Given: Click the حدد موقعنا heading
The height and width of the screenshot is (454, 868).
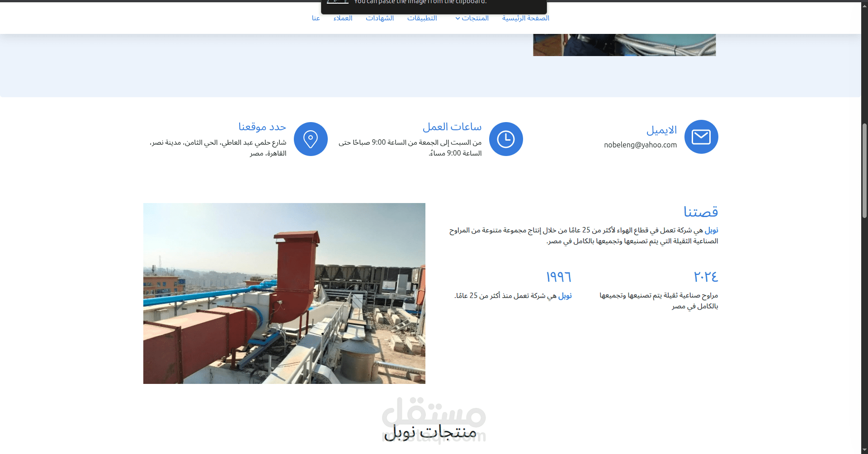Looking at the screenshot, I should coord(262,127).
